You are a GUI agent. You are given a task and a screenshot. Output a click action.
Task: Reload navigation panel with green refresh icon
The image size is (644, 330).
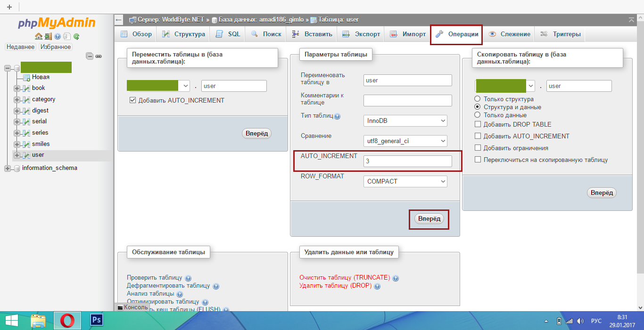pos(76,36)
